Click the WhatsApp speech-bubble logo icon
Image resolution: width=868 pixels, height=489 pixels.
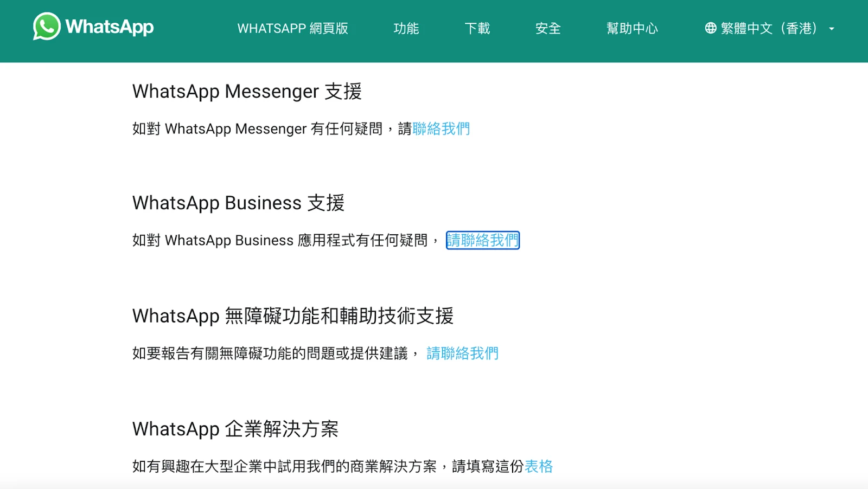46,27
